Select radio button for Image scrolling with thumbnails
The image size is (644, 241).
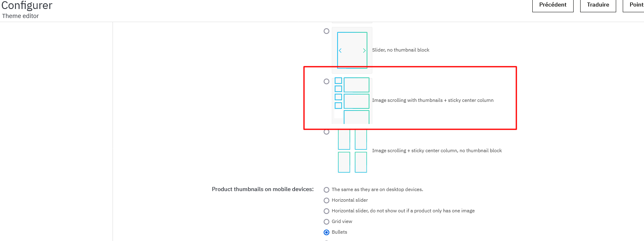pos(327,81)
